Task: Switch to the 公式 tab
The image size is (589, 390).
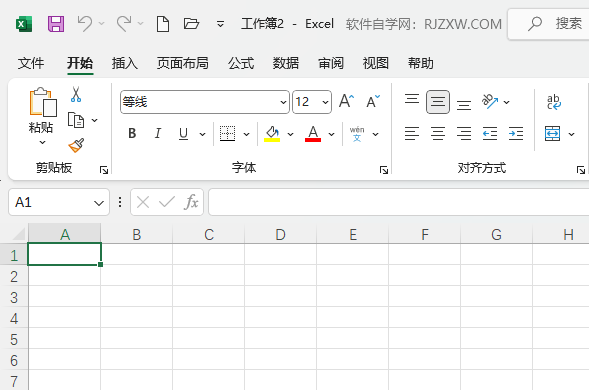Action: click(x=241, y=63)
